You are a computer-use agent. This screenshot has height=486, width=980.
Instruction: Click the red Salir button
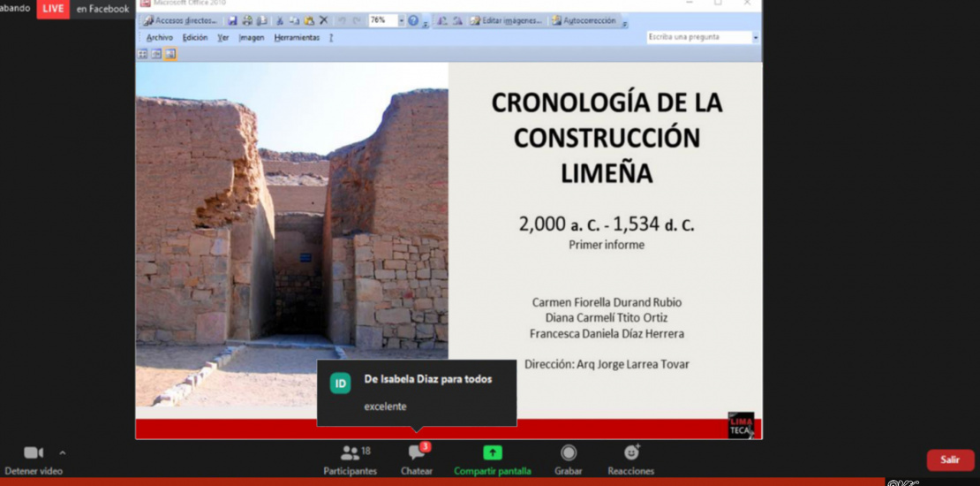[950, 459]
